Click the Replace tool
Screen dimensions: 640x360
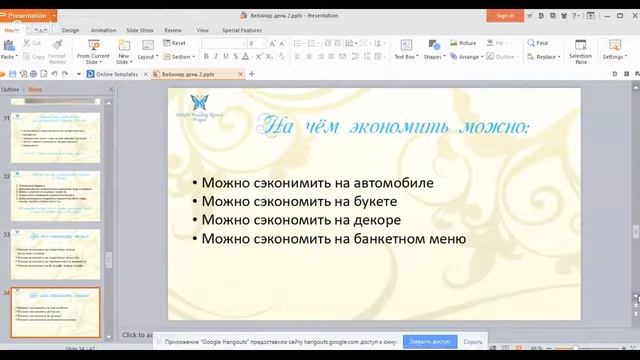(543, 56)
